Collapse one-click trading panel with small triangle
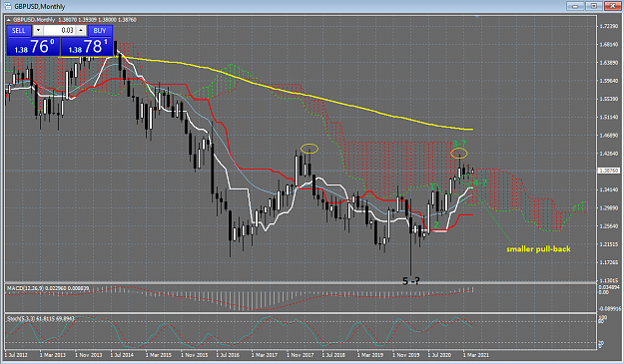This screenshot has height=364, width=624. click(x=9, y=20)
